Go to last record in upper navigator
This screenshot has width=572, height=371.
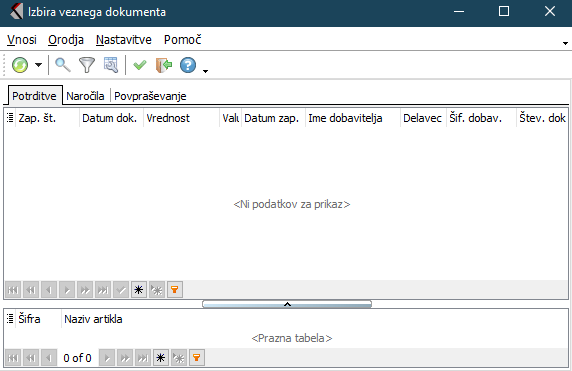click(x=103, y=290)
